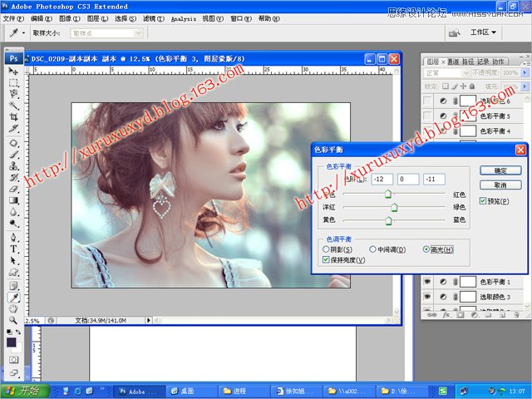Open the 滤镜(T) menu
532x399 pixels.
click(150, 17)
